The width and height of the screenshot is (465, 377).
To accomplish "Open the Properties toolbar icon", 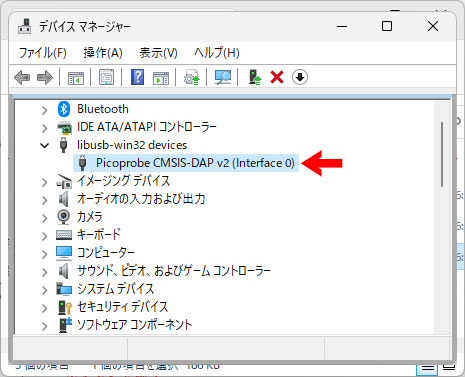I will point(107,77).
